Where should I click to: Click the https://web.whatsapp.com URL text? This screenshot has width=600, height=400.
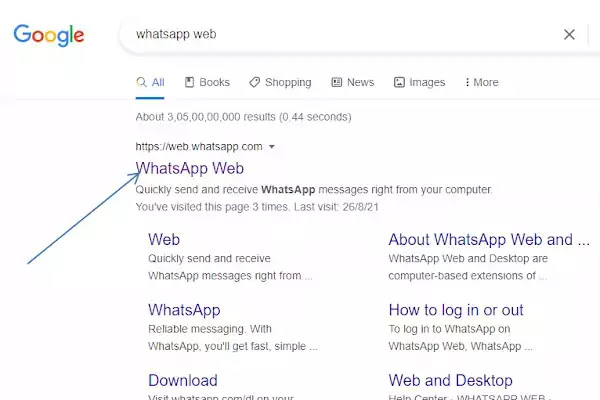(199, 147)
